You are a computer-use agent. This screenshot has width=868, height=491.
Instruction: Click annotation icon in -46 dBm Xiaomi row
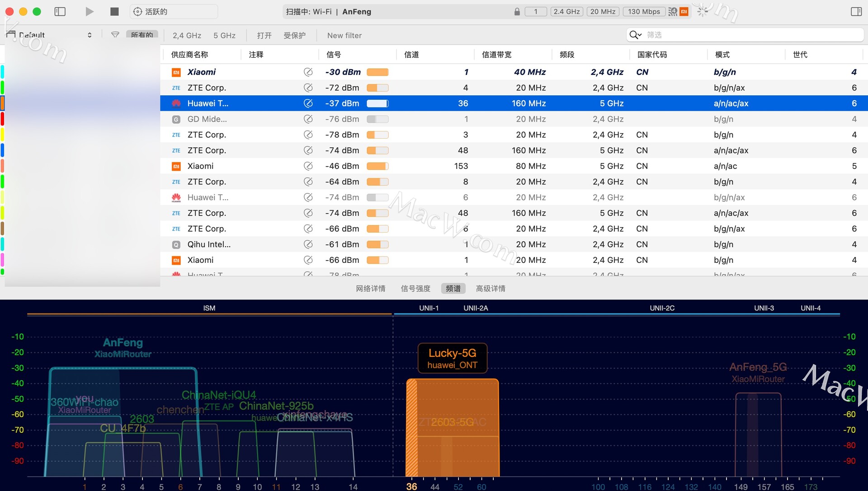[308, 166]
